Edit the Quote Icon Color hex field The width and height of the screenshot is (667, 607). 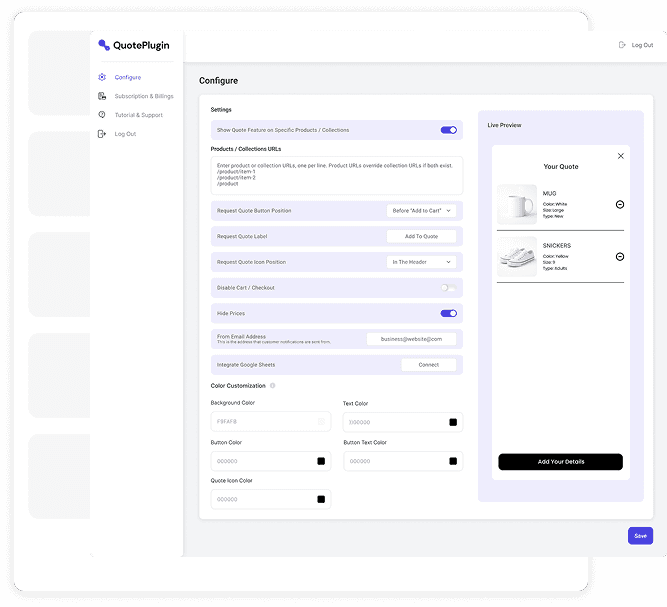click(271, 499)
